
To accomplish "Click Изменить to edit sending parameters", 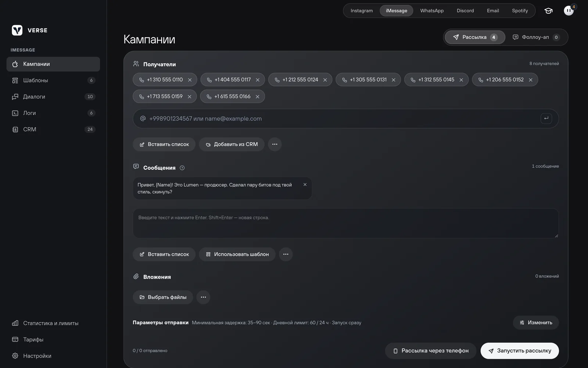I will (536, 323).
